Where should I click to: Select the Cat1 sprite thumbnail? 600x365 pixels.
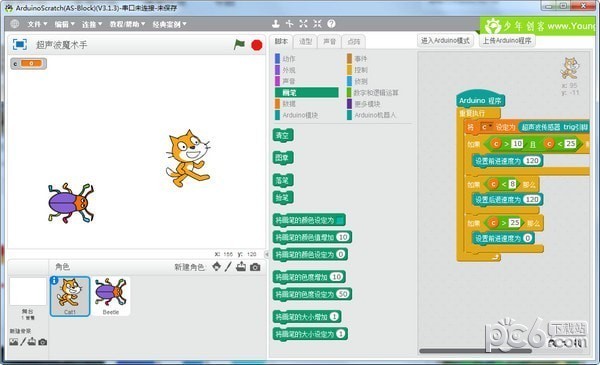pos(70,296)
